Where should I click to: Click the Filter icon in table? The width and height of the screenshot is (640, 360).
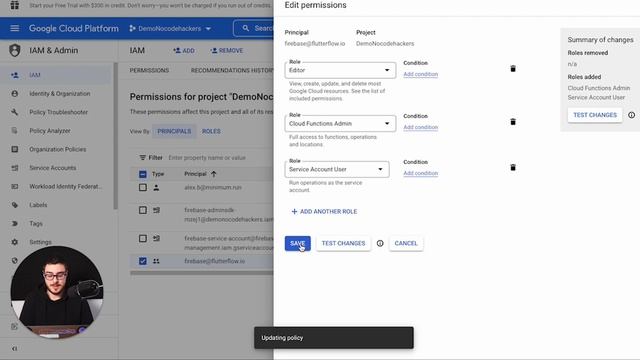(142, 158)
